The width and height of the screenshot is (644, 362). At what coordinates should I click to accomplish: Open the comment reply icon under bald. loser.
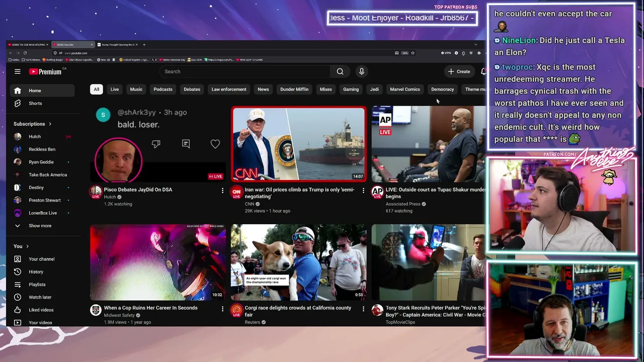pos(186,144)
